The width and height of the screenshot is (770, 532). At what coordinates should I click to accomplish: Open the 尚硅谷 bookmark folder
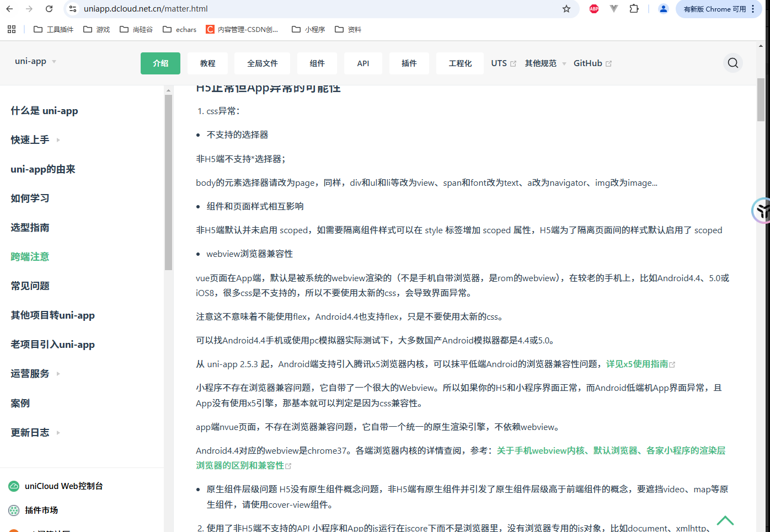point(136,29)
